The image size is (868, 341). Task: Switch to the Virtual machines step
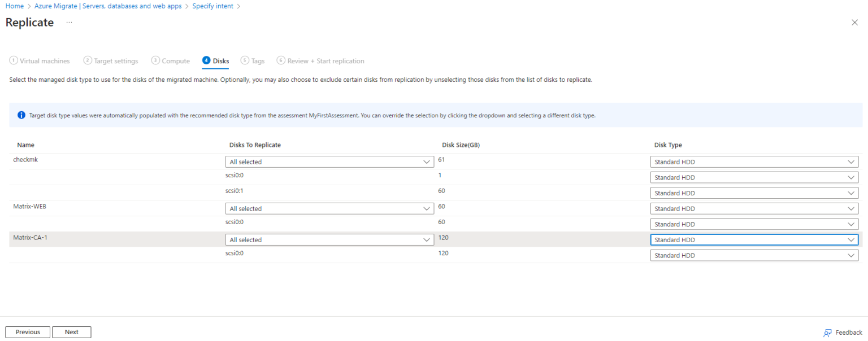(x=40, y=60)
